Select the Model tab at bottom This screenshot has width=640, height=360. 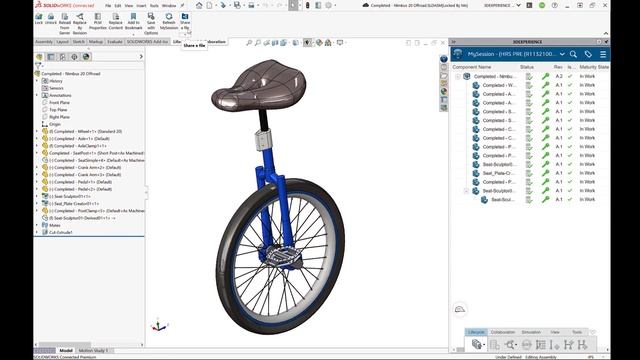(x=66, y=351)
